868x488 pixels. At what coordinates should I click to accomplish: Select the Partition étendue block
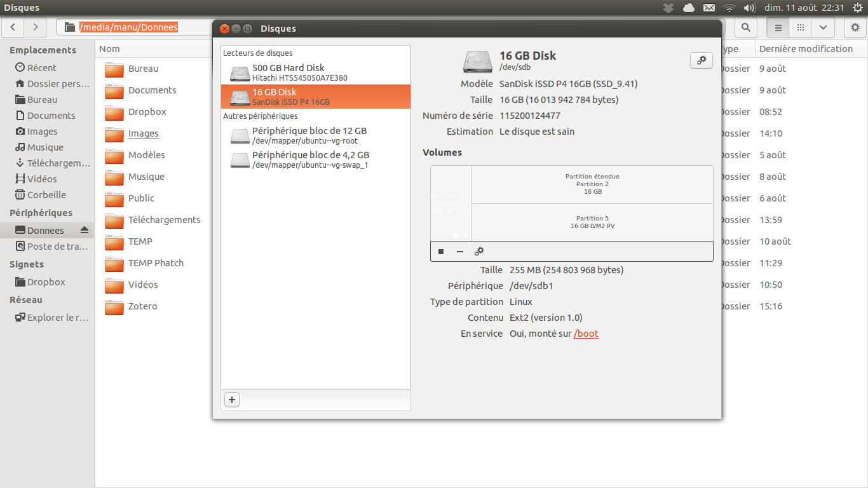592,184
